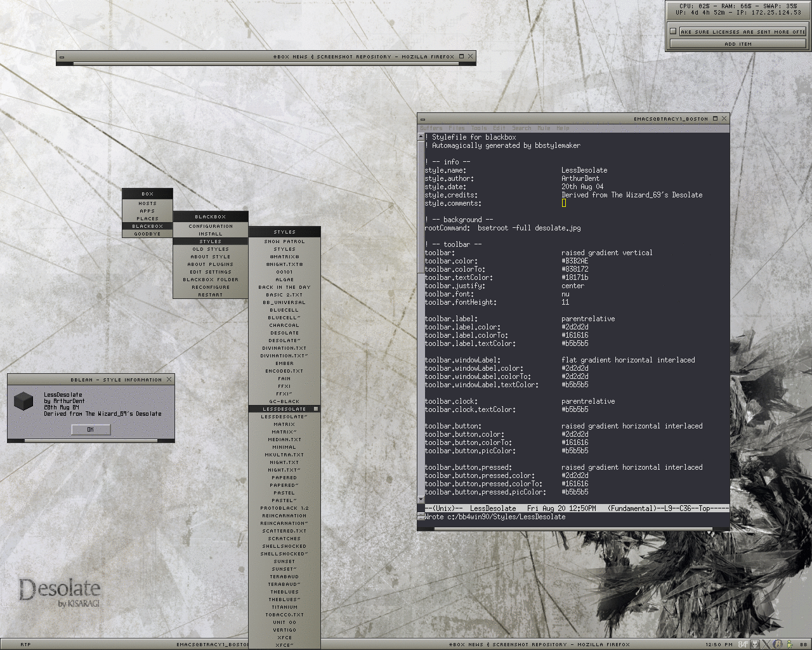
Task: Click the BB button at taskbar end
Action: pyautogui.click(x=804, y=644)
